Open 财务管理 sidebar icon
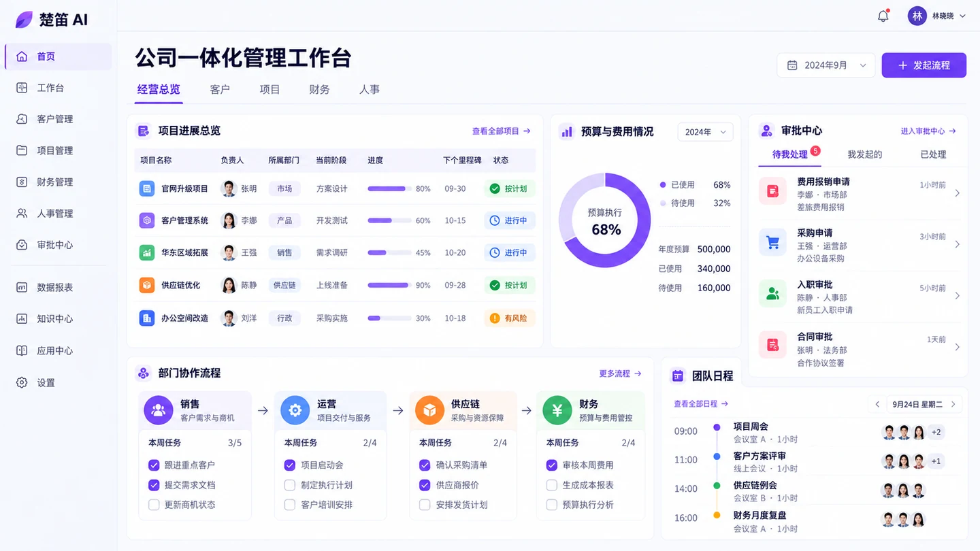Screen dimensions: 980x551 22,182
